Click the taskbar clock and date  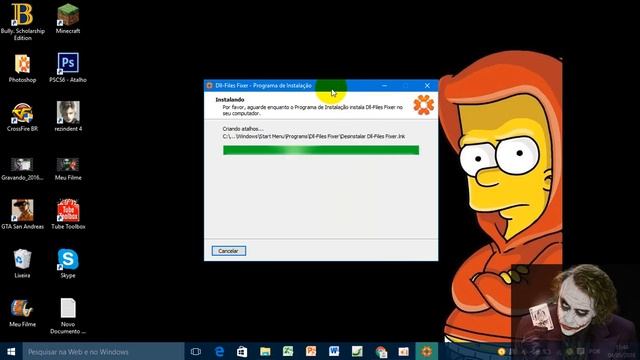[x=622, y=351]
